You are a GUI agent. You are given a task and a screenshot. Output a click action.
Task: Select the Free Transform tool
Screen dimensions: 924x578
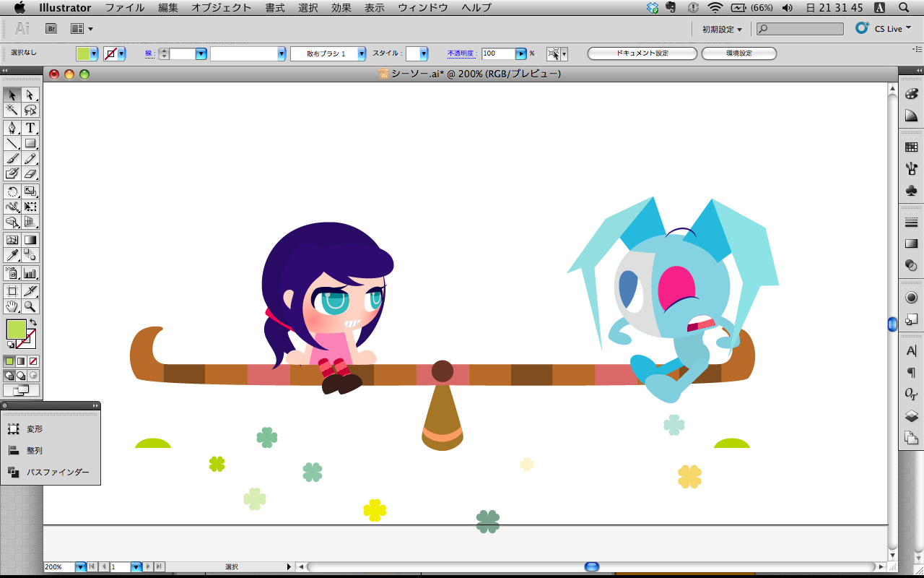30,207
